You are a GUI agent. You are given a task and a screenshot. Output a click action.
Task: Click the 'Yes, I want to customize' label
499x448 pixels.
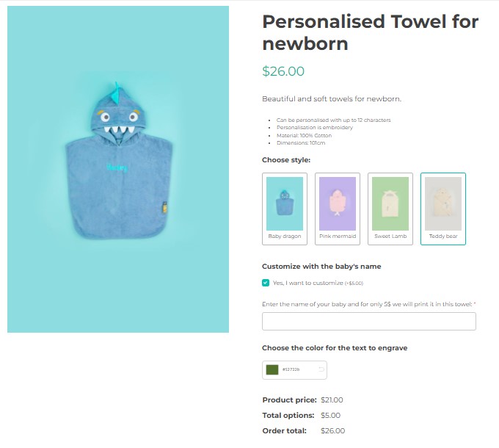click(x=307, y=283)
